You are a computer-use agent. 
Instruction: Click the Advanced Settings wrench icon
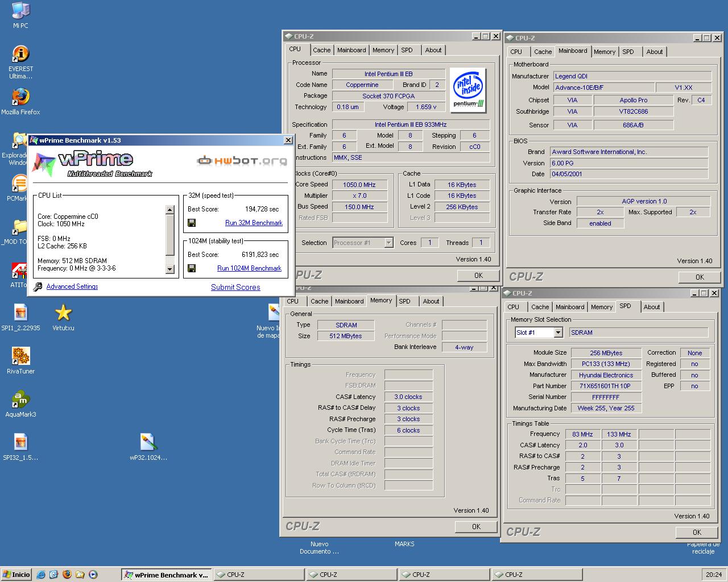[38, 287]
